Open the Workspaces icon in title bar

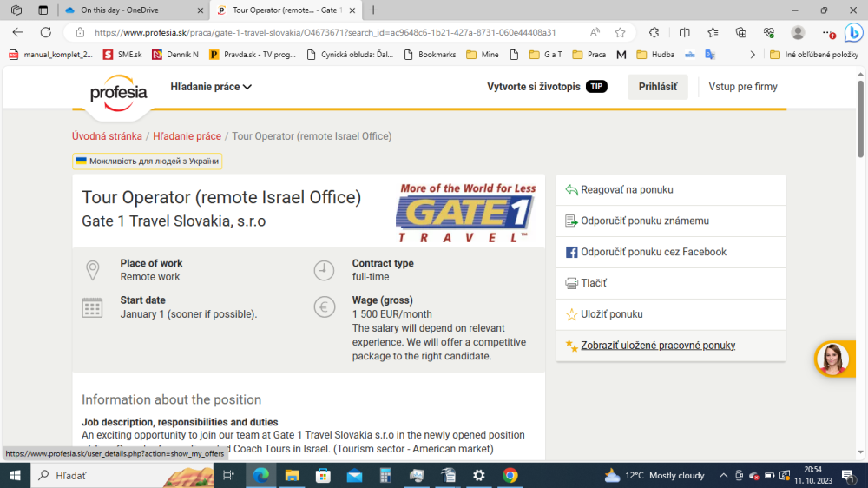(x=16, y=10)
